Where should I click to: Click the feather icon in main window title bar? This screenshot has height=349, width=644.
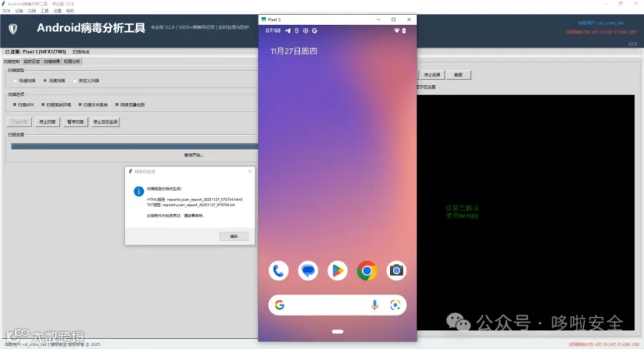(4, 4)
